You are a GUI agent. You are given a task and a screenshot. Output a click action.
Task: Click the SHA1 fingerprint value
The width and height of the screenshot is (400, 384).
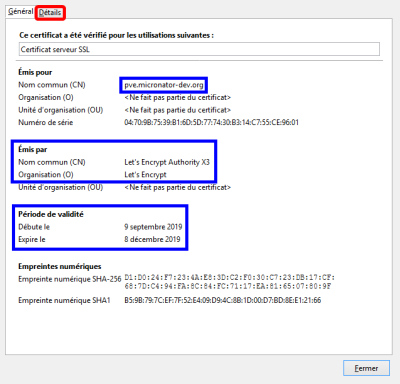click(223, 300)
